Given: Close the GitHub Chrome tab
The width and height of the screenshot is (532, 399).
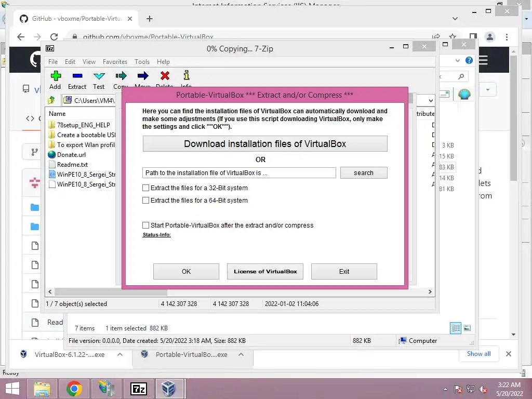Looking at the screenshot, I should [129, 19].
